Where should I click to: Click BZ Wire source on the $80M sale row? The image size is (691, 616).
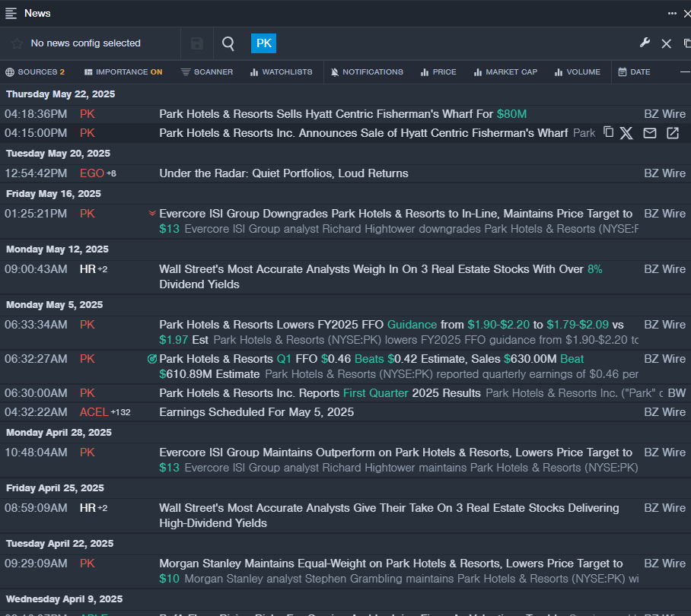coord(664,114)
